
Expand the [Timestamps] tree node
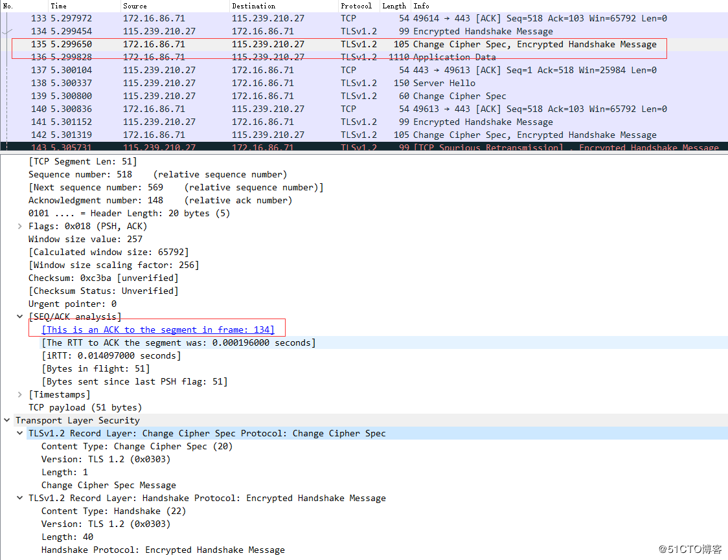click(x=19, y=394)
